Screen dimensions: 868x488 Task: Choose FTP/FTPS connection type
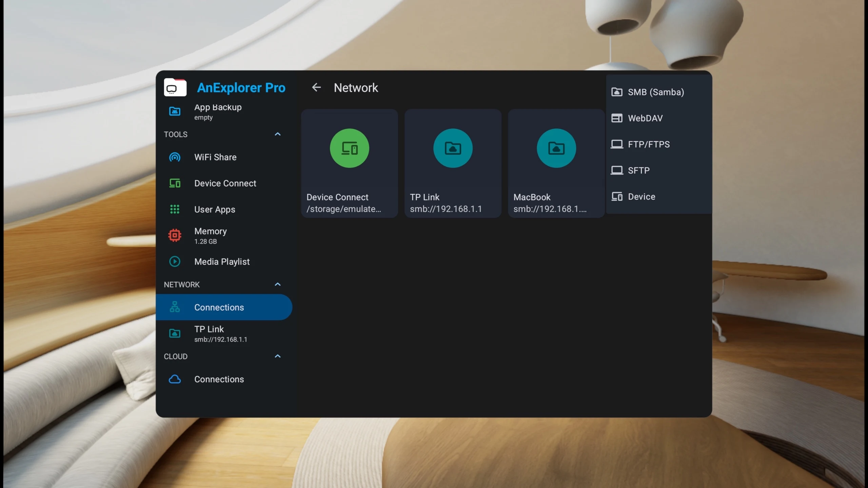pos(659,144)
